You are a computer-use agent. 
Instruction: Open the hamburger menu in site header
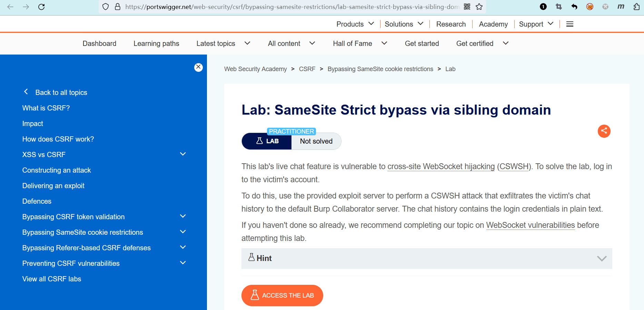pyautogui.click(x=570, y=24)
